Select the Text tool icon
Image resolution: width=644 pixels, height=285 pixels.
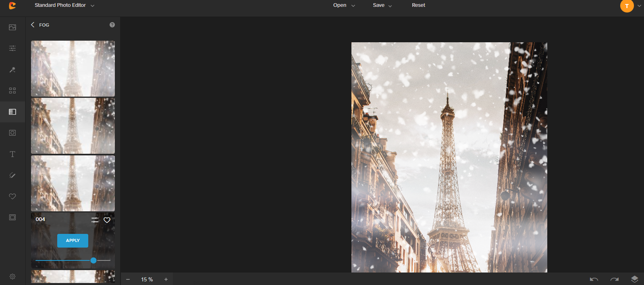pyautogui.click(x=12, y=154)
